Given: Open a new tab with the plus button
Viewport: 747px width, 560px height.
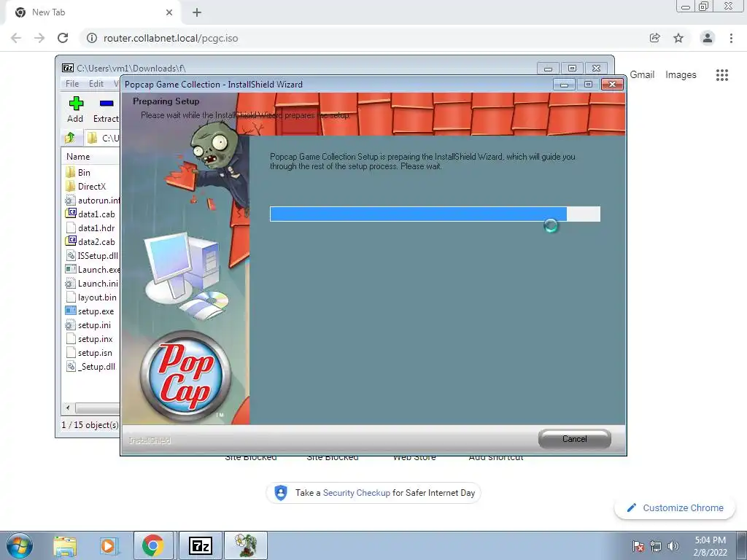Looking at the screenshot, I should 197,12.
